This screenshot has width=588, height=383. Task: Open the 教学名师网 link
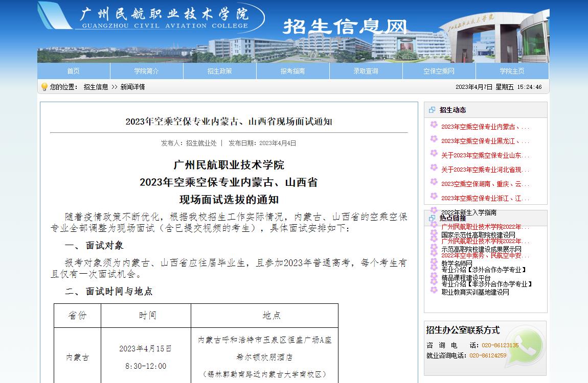[457, 264]
